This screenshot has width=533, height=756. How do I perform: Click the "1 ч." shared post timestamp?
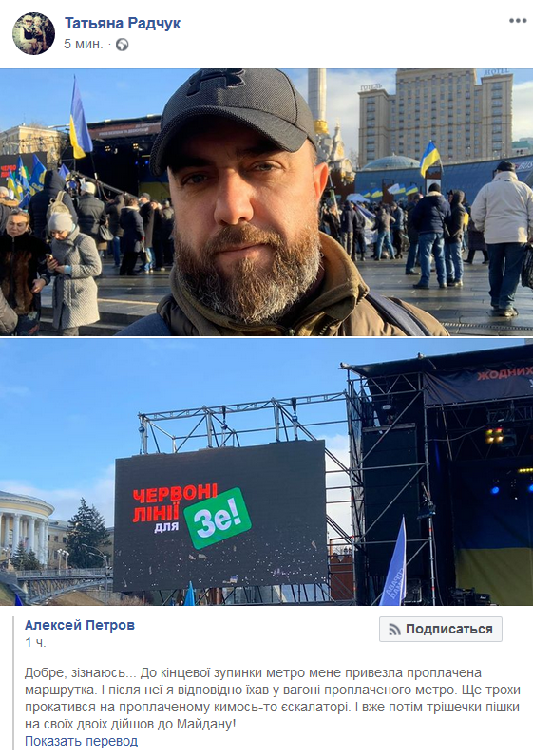(35, 642)
